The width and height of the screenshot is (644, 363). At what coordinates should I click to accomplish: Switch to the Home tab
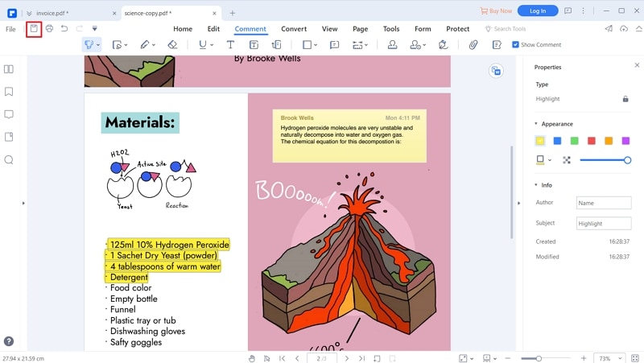(x=183, y=29)
